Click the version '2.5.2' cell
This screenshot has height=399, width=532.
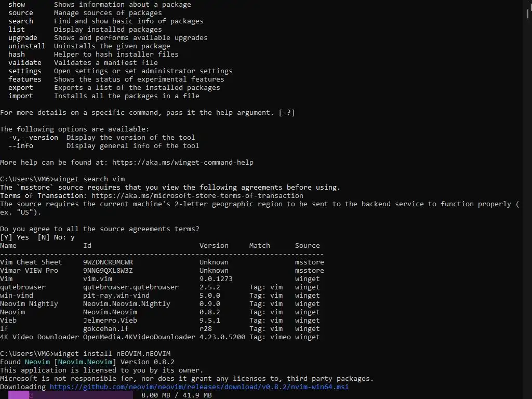(x=210, y=287)
